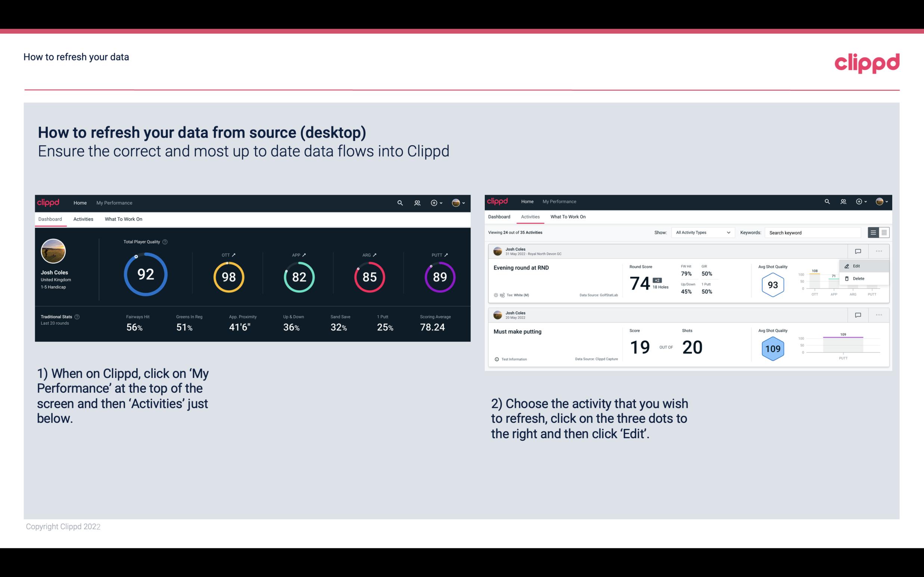Click My Performance navigation link

pyautogui.click(x=113, y=202)
